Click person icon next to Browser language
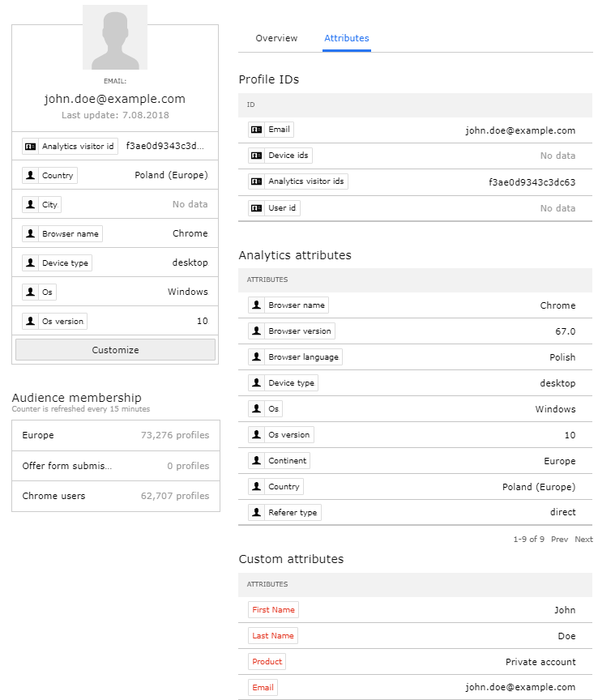 pos(257,357)
